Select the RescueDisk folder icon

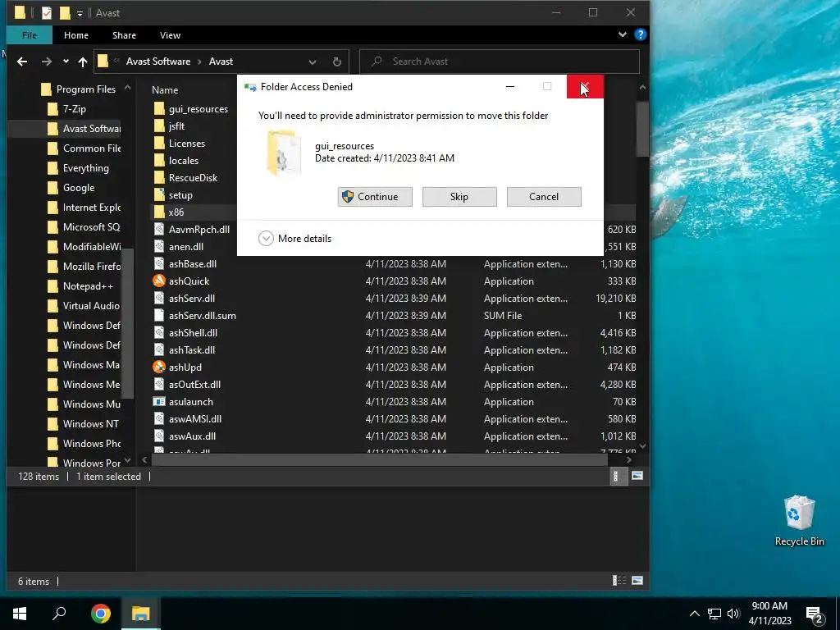pyautogui.click(x=159, y=178)
